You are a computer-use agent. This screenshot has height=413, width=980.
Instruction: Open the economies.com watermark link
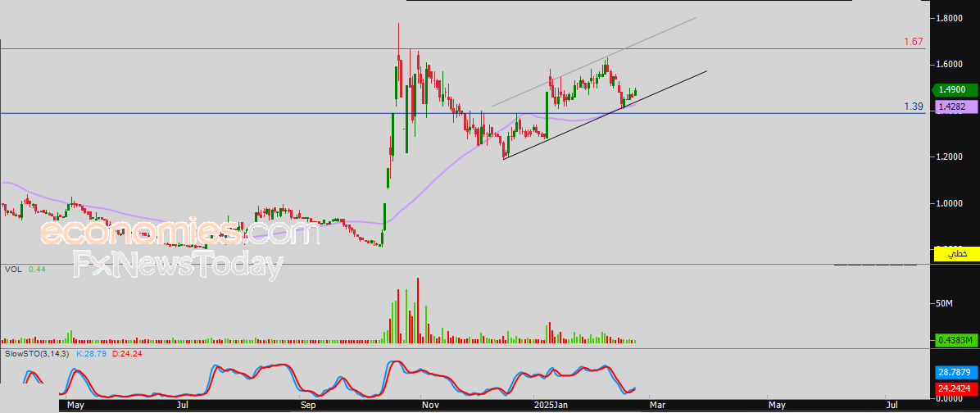pos(179,234)
